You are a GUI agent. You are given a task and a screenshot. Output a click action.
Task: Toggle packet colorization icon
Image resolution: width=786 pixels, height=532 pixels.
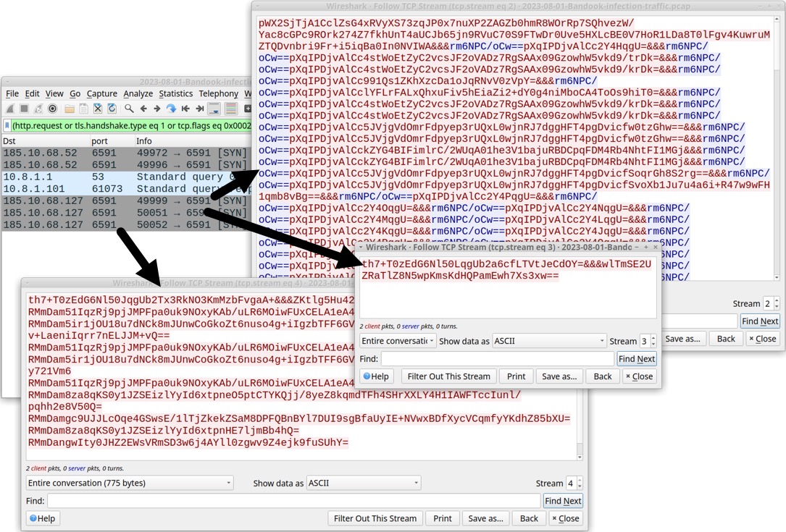(230, 108)
